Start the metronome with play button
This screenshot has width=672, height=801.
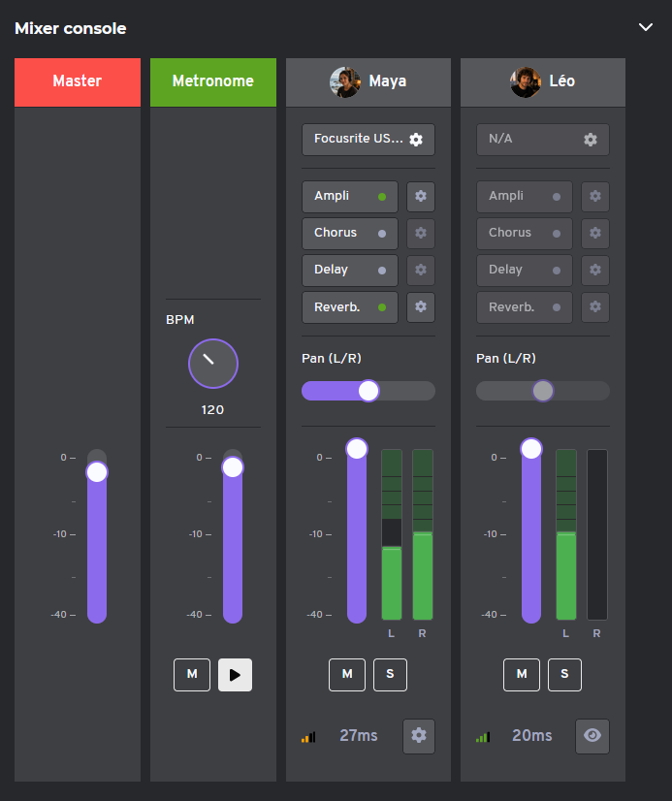(235, 674)
